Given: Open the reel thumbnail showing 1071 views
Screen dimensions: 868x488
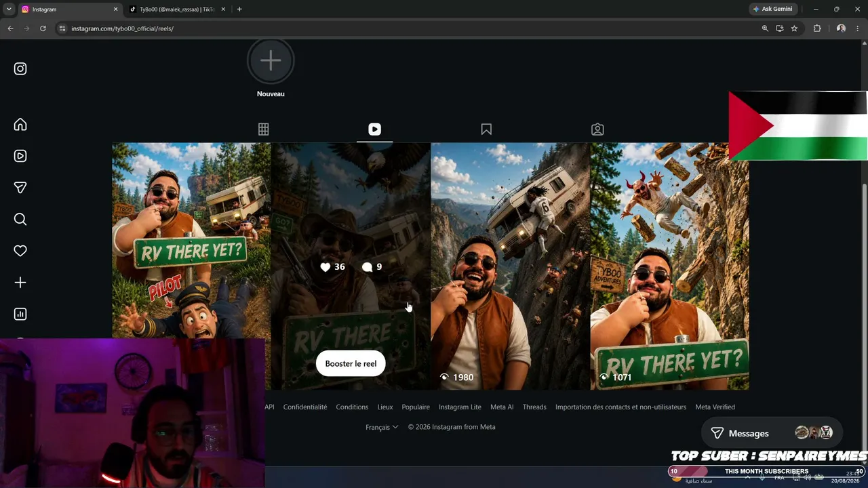Looking at the screenshot, I should coord(670,266).
